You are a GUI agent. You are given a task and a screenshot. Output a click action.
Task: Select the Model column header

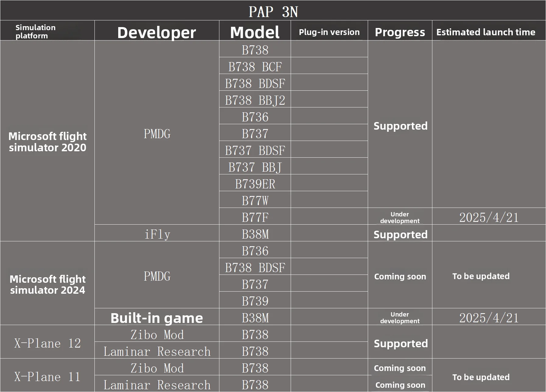coord(255,32)
